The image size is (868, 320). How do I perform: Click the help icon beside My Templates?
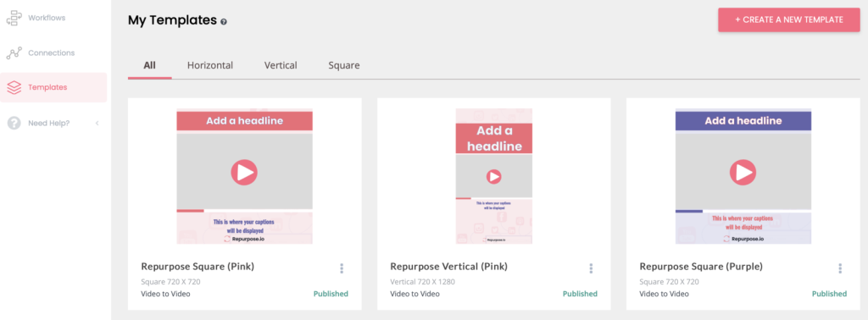[x=224, y=22]
